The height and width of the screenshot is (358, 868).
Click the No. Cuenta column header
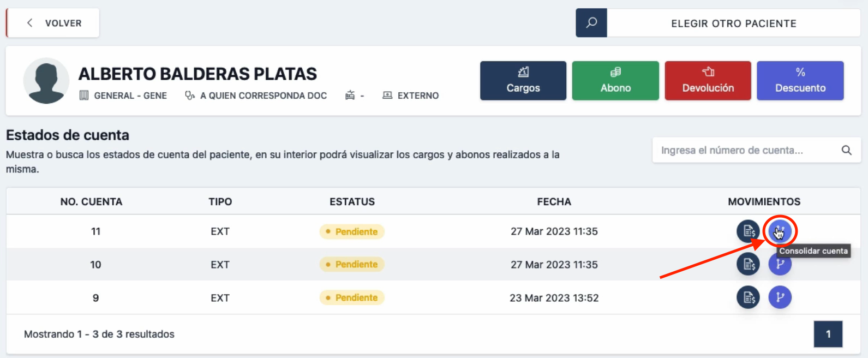tap(91, 201)
